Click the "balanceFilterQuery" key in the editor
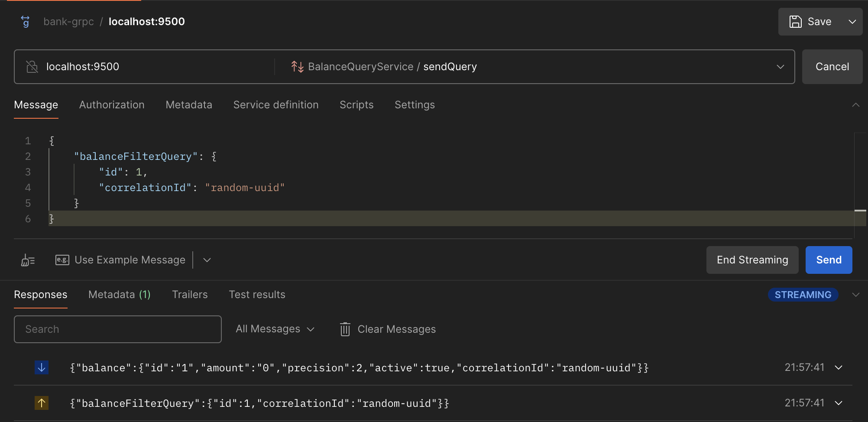This screenshot has width=868, height=422. coord(136,156)
